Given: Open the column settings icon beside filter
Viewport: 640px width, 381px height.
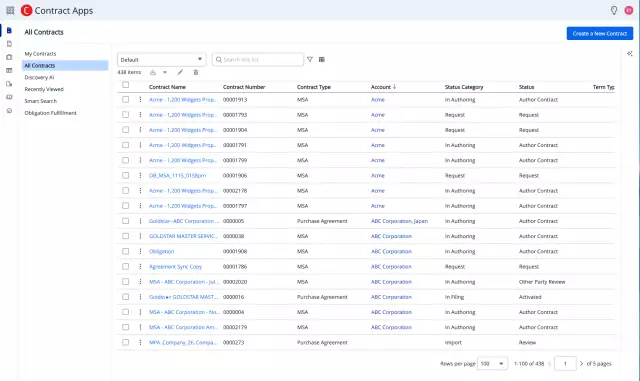Looking at the screenshot, I should pyautogui.click(x=322, y=60).
